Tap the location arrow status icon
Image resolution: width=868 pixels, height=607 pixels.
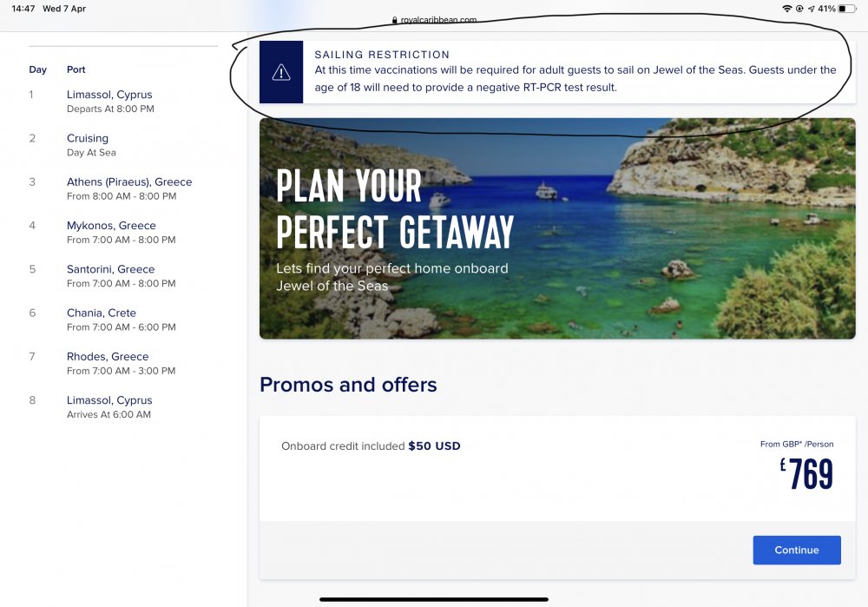(x=811, y=9)
